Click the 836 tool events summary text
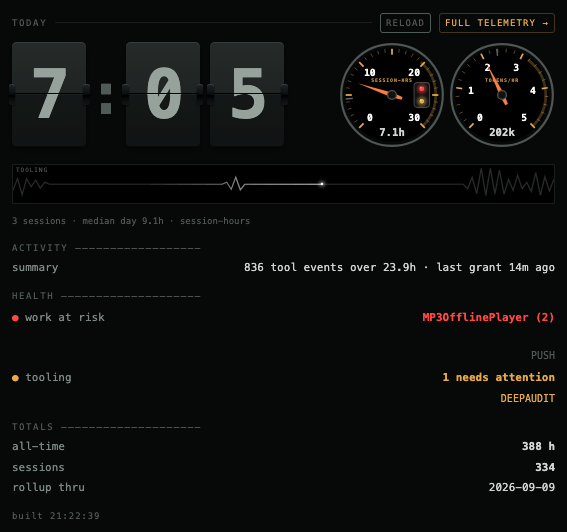Screen dimensions: 567x532 (399, 267)
